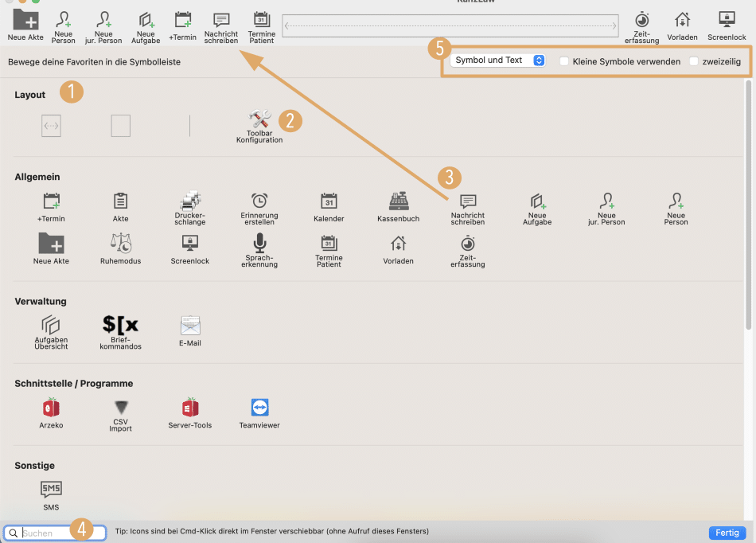The height and width of the screenshot is (543, 756).
Task: Enable Kleine Symbole verwenden checkbox
Action: [564, 61]
